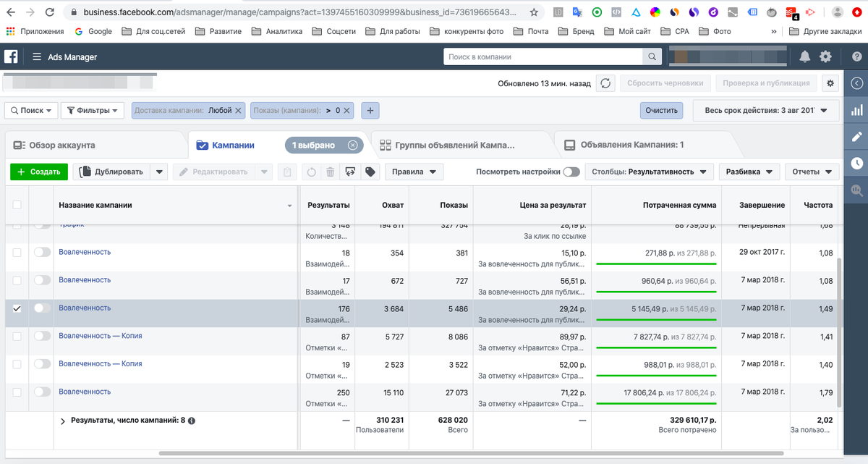This screenshot has height=464, width=868.
Task: Open the charts panel in the right sidebar
Action: tap(857, 111)
